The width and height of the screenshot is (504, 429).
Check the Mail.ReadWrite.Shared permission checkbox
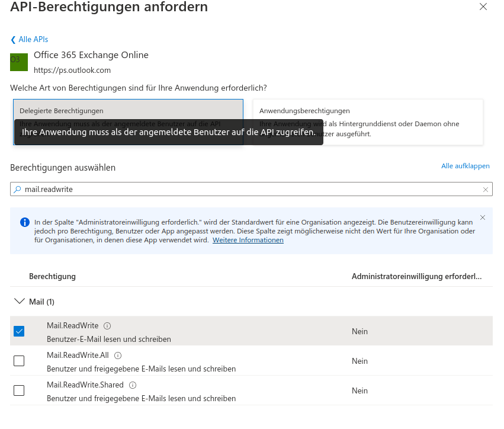[19, 390]
